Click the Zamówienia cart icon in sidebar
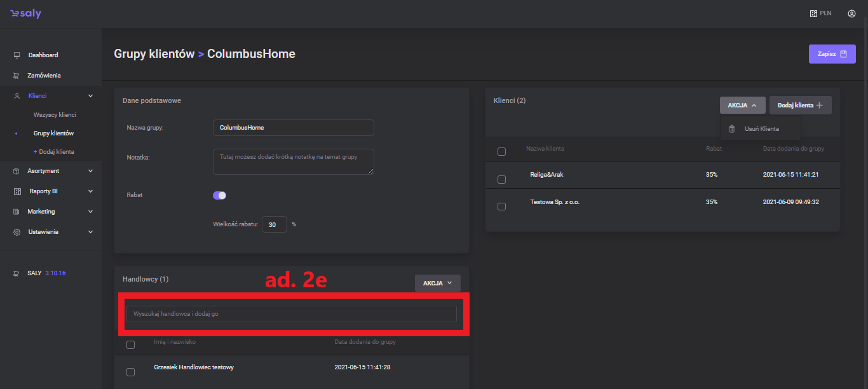The image size is (868, 389). [17, 76]
